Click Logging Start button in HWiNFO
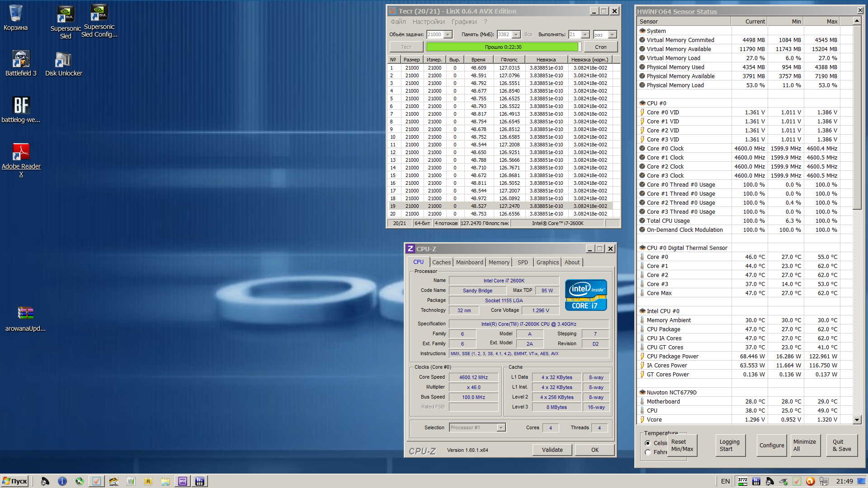The height and width of the screenshot is (488, 868). click(x=730, y=446)
